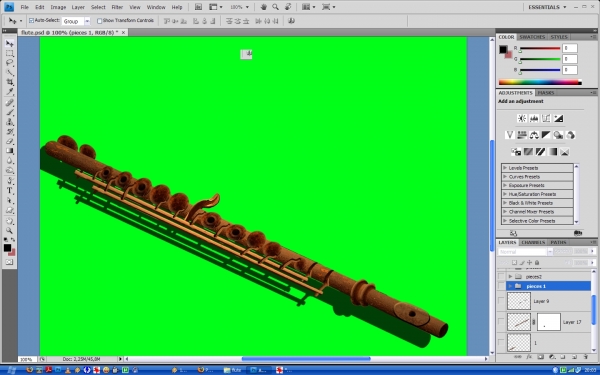Switch to the Paths tab
600x375 pixels.
click(x=558, y=242)
